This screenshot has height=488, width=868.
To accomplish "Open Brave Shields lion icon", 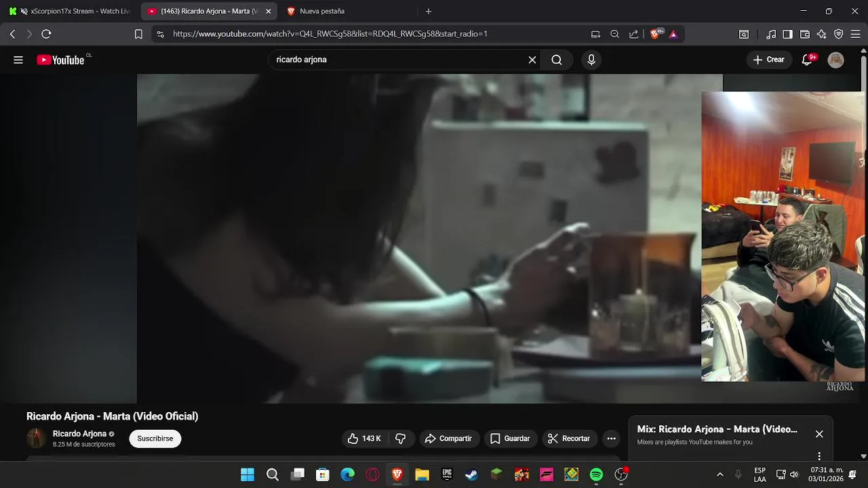I will pos(655,34).
